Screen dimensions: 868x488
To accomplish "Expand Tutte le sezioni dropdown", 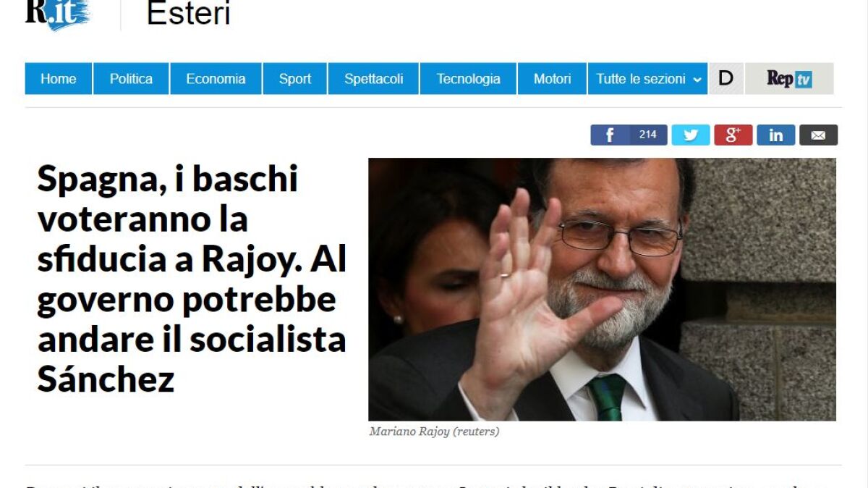I will click(647, 79).
